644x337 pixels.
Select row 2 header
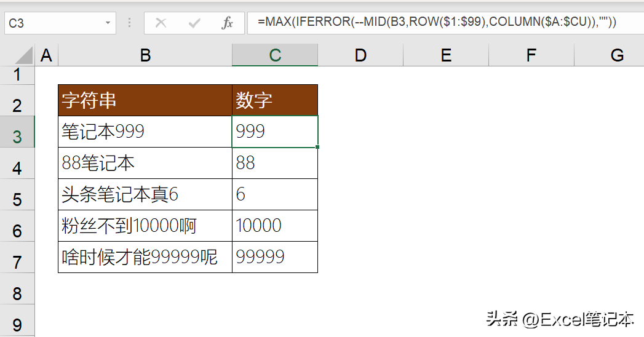click(17, 100)
